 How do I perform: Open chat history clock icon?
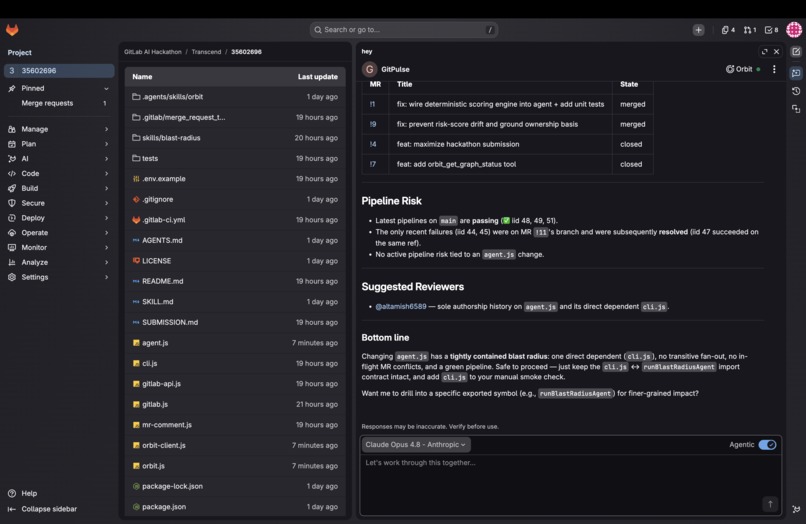pyautogui.click(x=796, y=91)
